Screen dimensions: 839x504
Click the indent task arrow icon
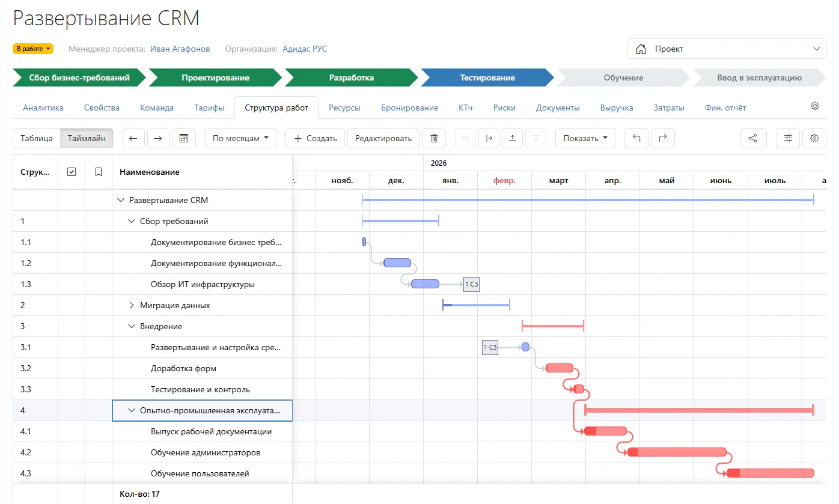pos(489,138)
